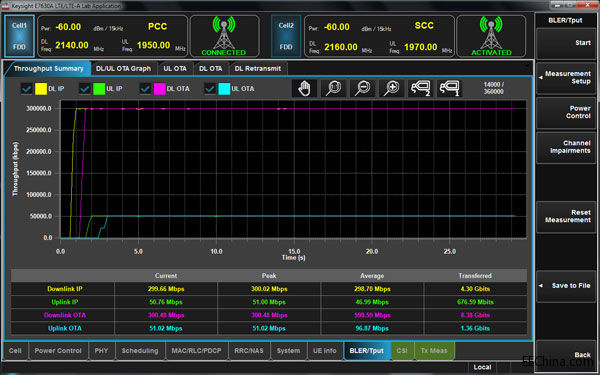Open the CSI bottom tab
This screenshot has height=375, width=600.
tap(402, 351)
